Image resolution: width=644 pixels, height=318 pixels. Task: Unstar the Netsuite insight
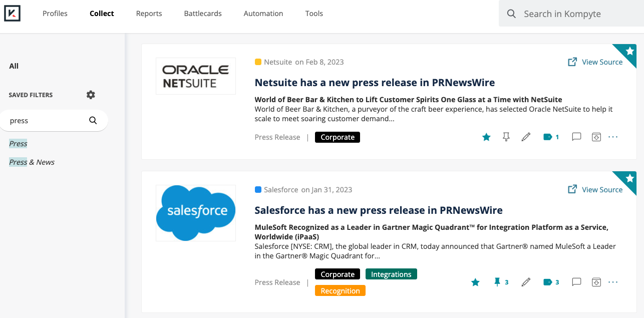486,137
